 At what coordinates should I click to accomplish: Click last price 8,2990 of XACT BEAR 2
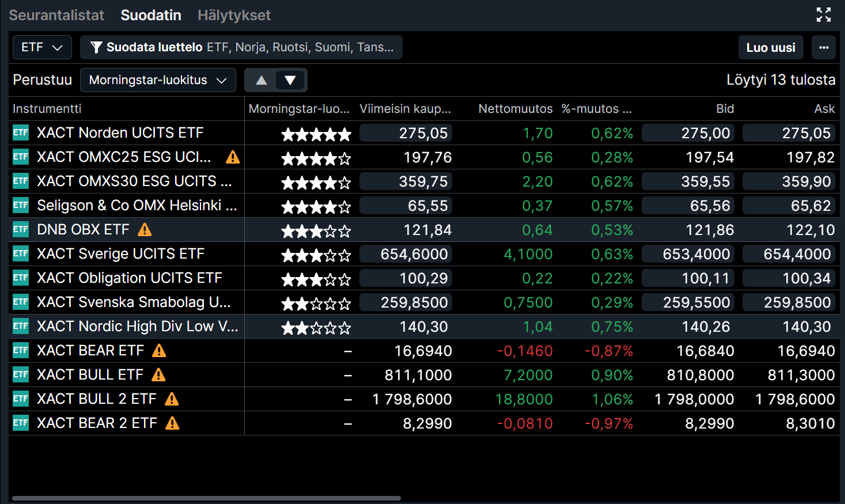tap(427, 423)
